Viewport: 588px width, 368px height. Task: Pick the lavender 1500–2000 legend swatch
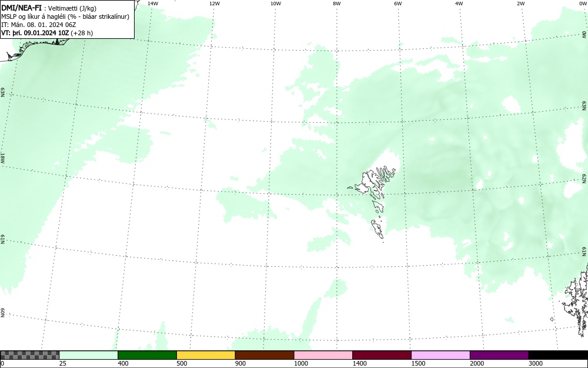pyautogui.click(x=440, y=355)
